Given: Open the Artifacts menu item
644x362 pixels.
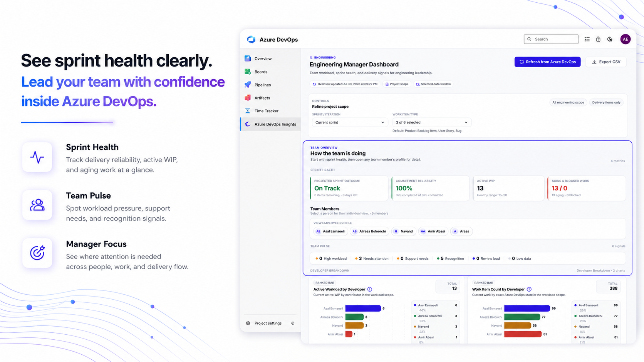Looking at the screenshot, I should click(270, 98).
